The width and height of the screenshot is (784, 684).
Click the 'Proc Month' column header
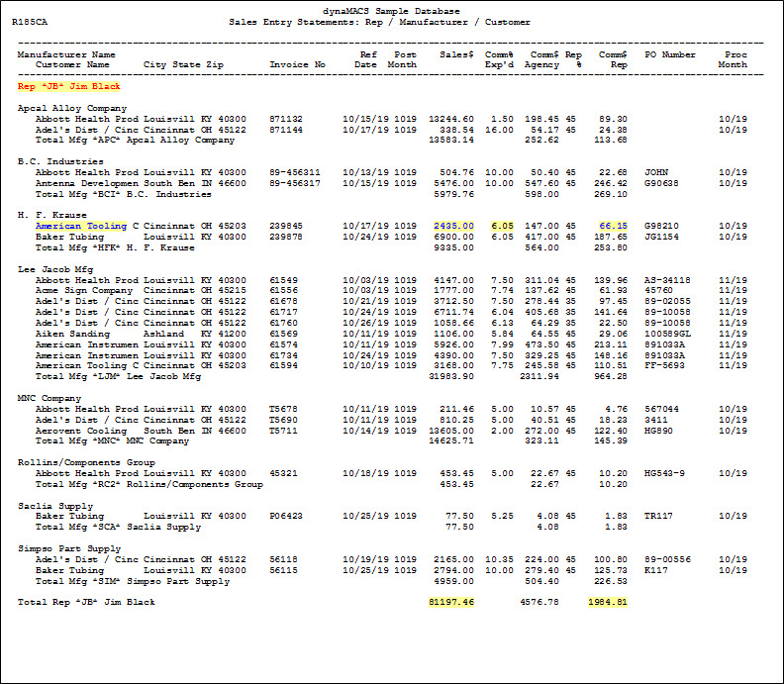tap(733, 59)
